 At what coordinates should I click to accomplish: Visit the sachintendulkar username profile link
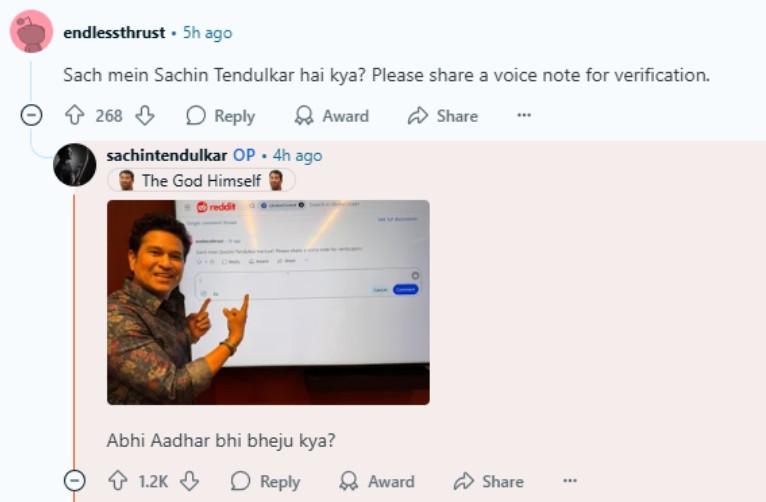click(x=166, y=156)
